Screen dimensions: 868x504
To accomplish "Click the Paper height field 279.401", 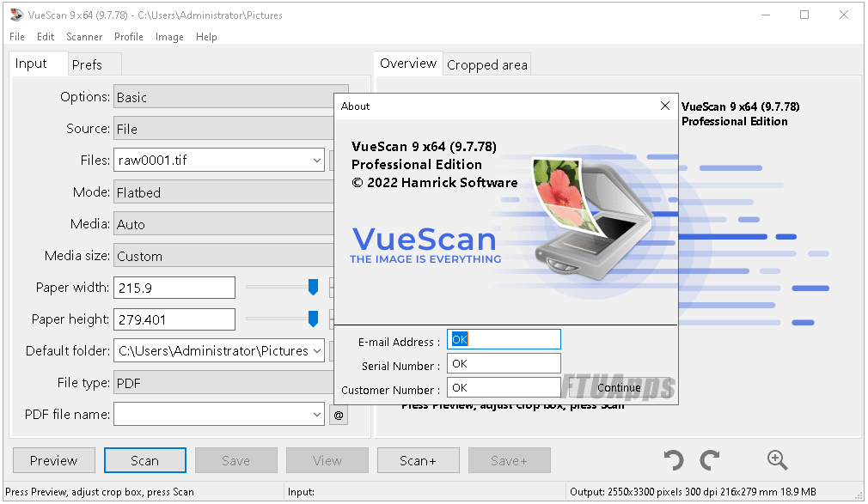I will pyautogui.click(x=174, y=319).
